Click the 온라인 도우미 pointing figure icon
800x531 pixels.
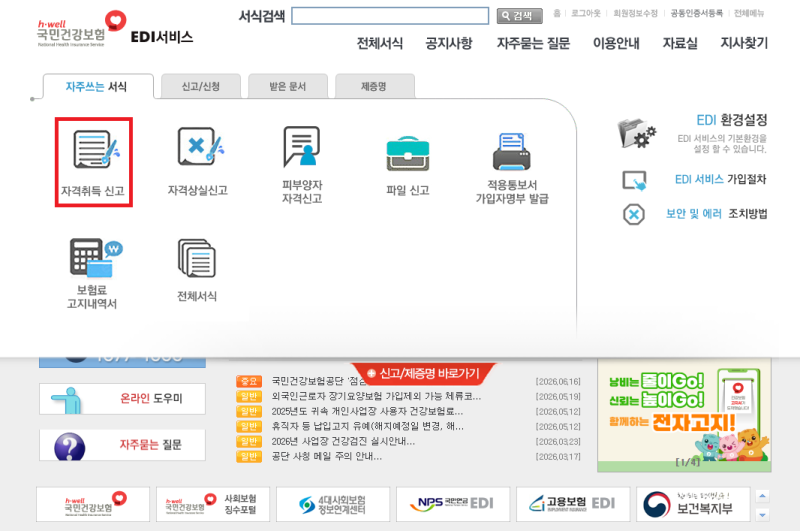pos(67,400)
